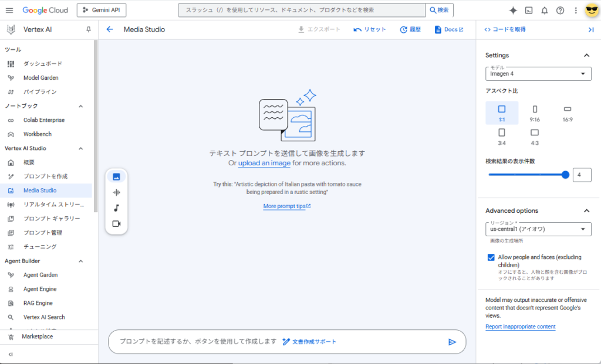Open パイプライン in the sidebar
This screenshot has height=364, width=601.
(x=46, y=92)
